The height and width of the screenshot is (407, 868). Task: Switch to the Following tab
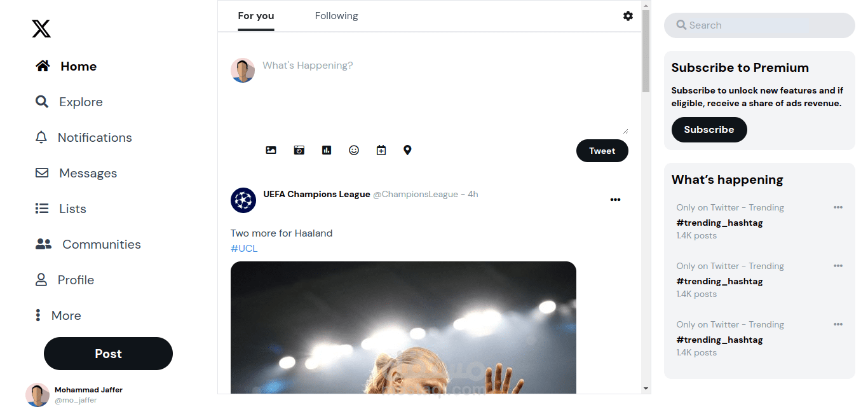pos(336,16)
